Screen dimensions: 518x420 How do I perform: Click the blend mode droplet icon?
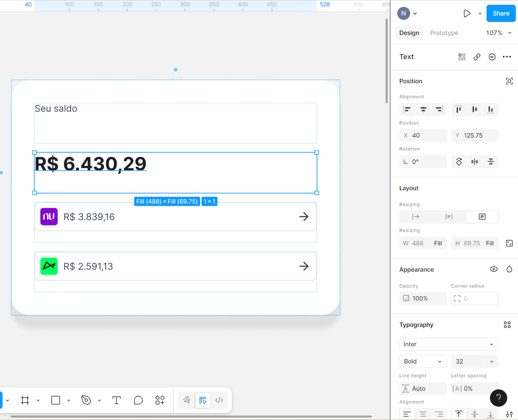pyautogui.click(x=509, y=270)
